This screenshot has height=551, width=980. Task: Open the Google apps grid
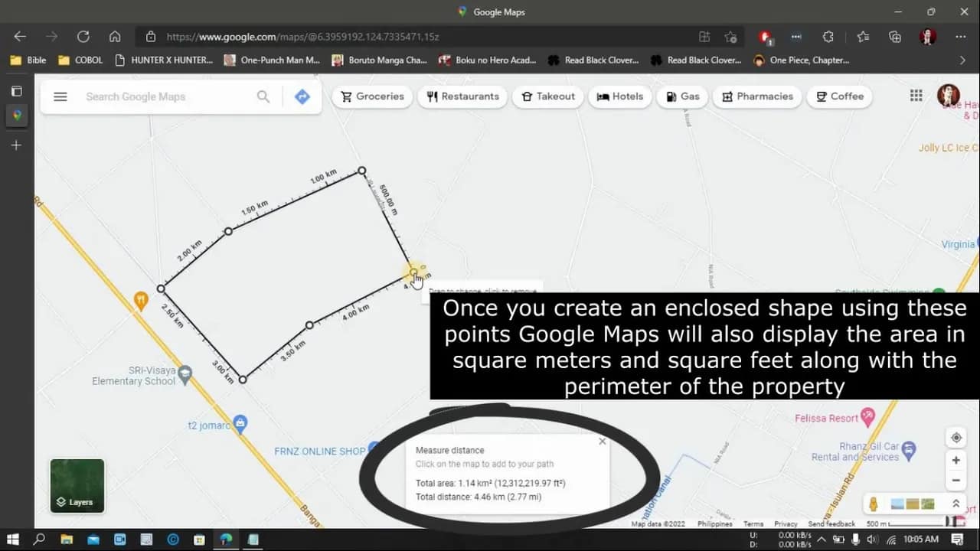point(916,96)
